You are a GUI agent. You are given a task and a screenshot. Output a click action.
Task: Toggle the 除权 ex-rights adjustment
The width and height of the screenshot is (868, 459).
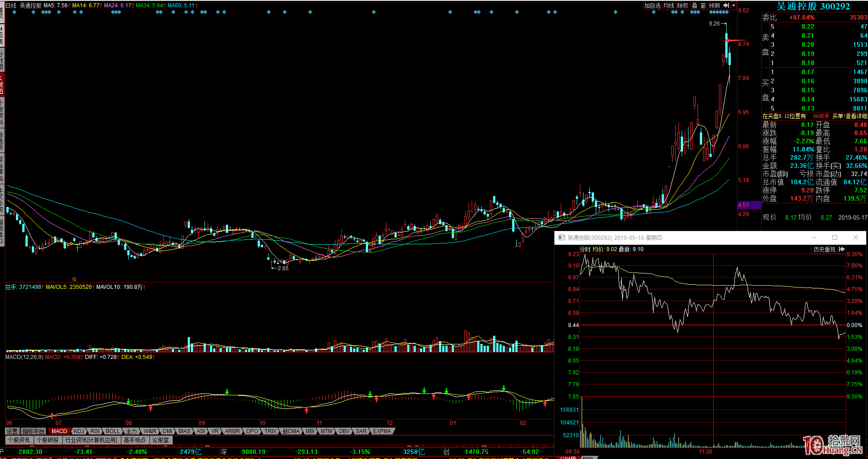[683, 5]
